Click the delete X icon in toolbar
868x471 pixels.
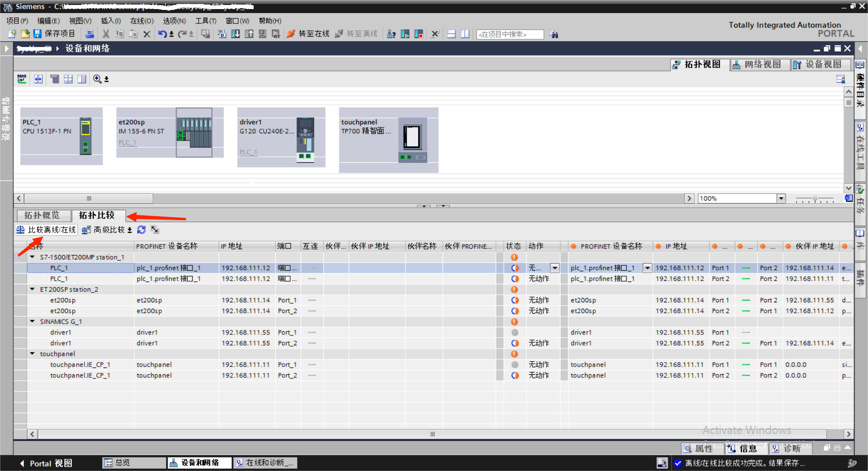tap(146, 34)
